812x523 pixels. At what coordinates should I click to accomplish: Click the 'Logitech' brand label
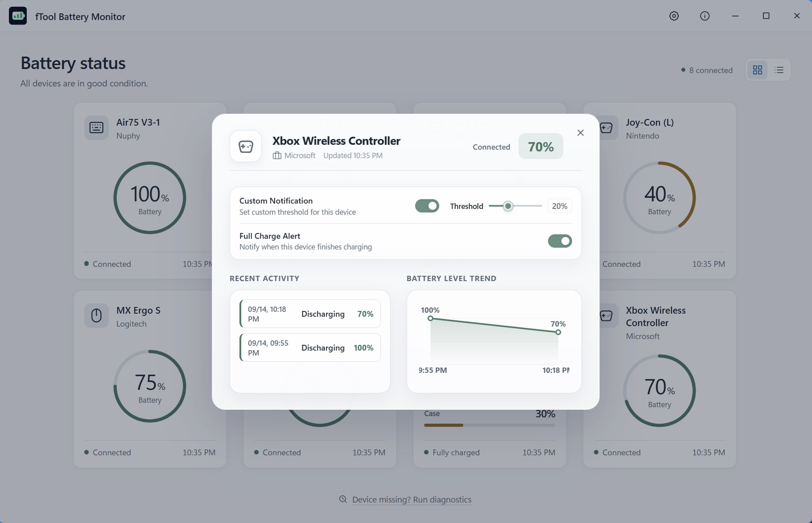tap(131, 323)
